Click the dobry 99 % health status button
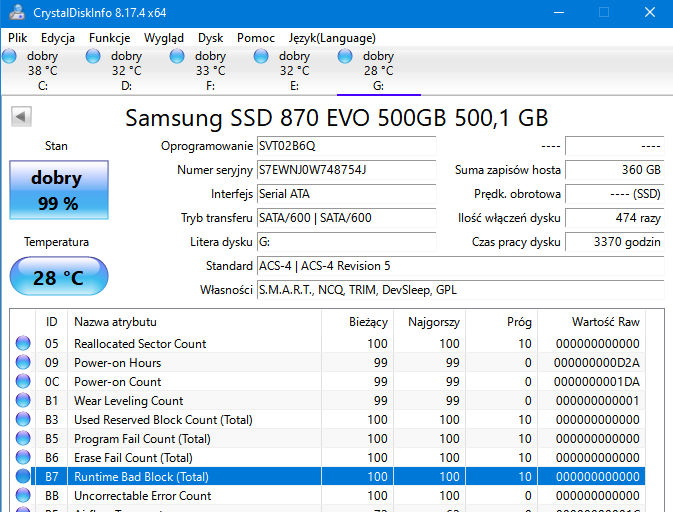The width and height of the screenshot is (673, 512). tap(59, 190)
